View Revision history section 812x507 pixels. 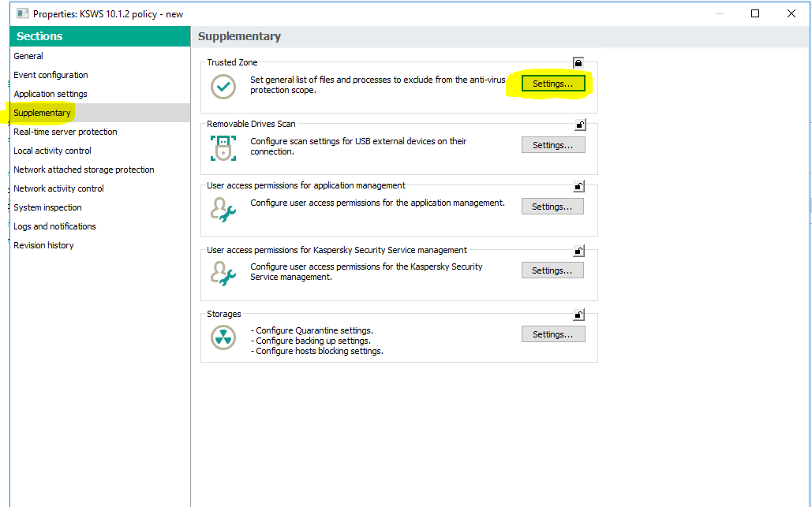(x=100, y=245)
